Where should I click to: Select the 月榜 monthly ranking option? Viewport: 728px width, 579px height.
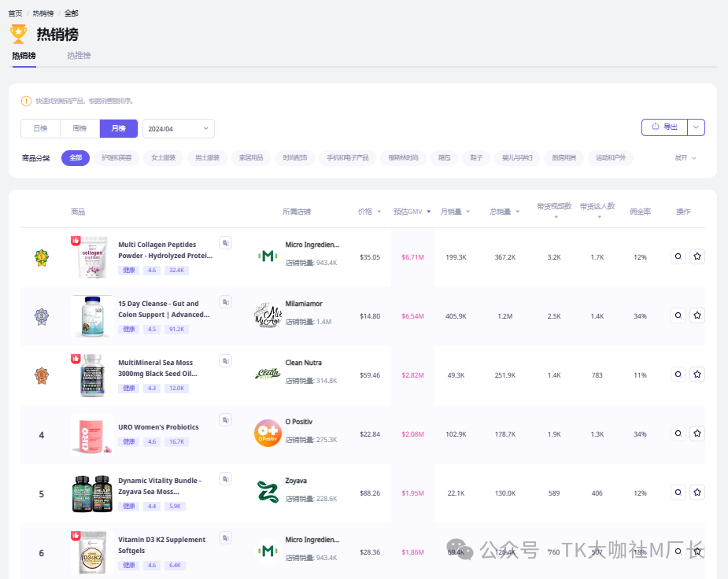(119, 128)
